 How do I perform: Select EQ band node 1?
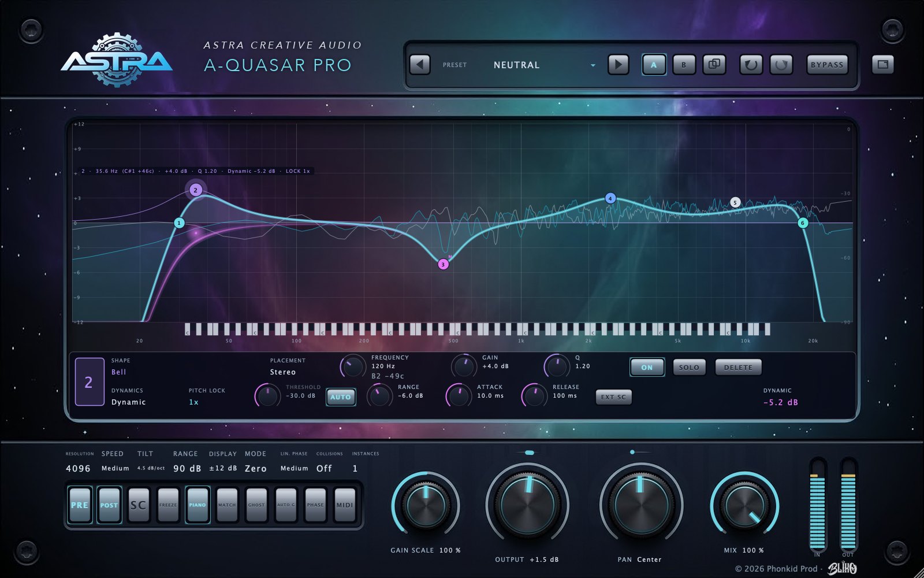(179, 223)
